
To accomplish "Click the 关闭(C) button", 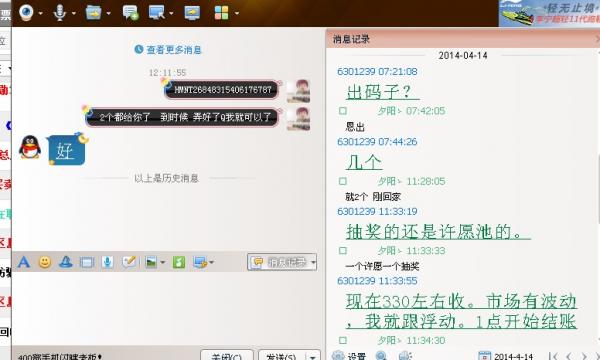I will tap(227, 355).
